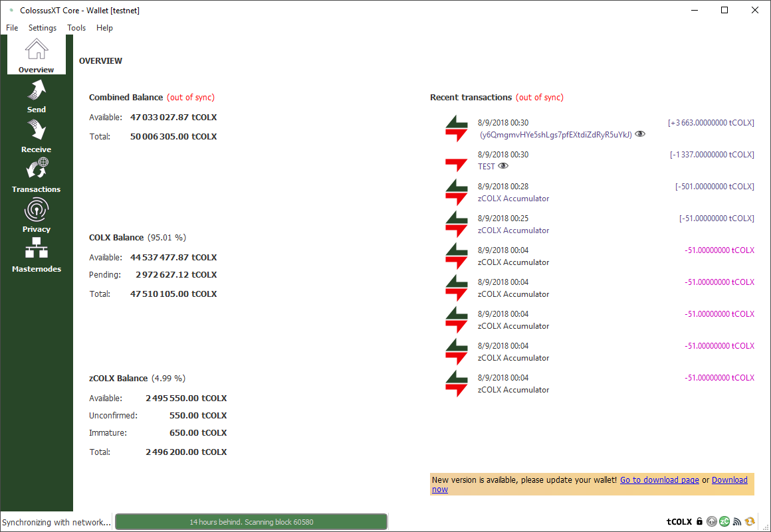The image size is (771, 532).
Task: Click the ColossusXT app icon in title bar
Action: 11,11
